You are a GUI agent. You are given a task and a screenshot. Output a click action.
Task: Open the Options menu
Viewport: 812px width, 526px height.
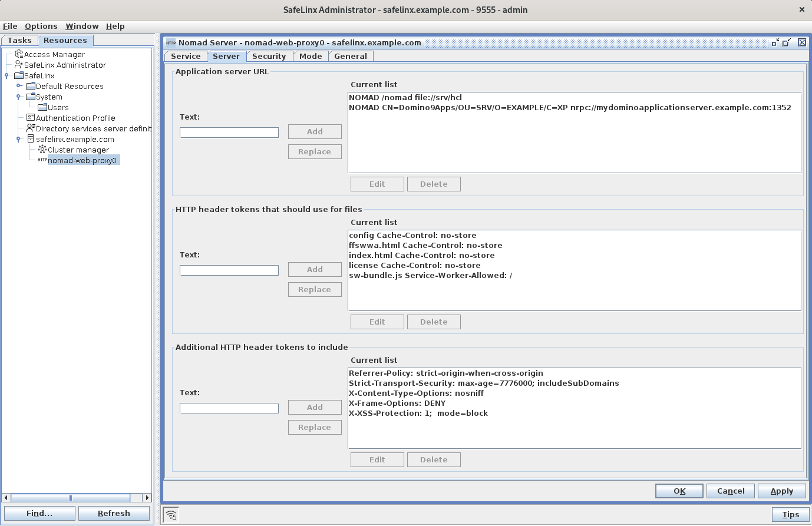pyautogui.click(x=41, y=26)
